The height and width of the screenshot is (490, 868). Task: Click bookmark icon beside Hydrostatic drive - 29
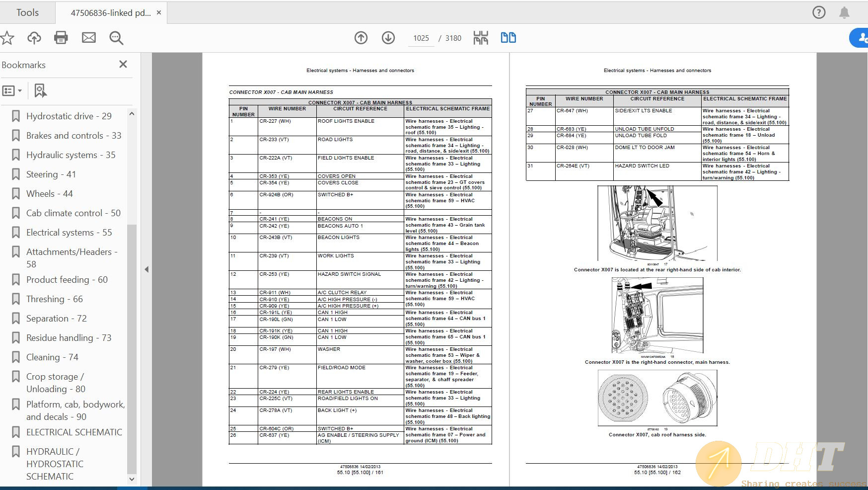[16, 116]
